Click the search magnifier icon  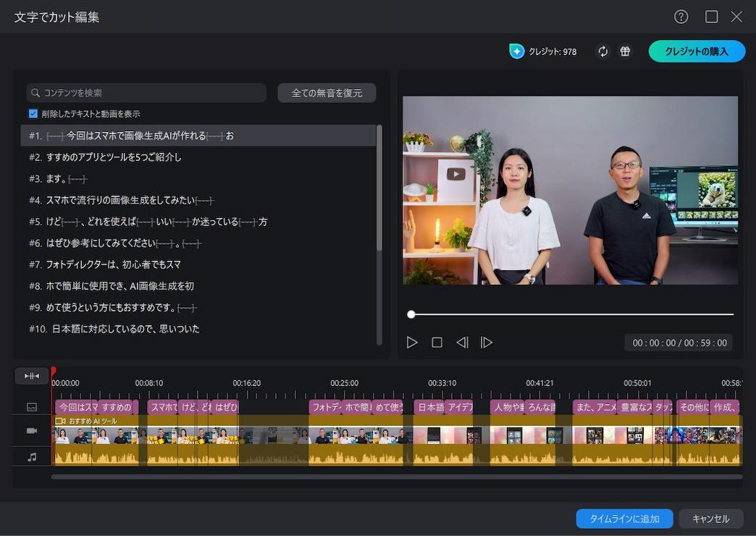35,93
